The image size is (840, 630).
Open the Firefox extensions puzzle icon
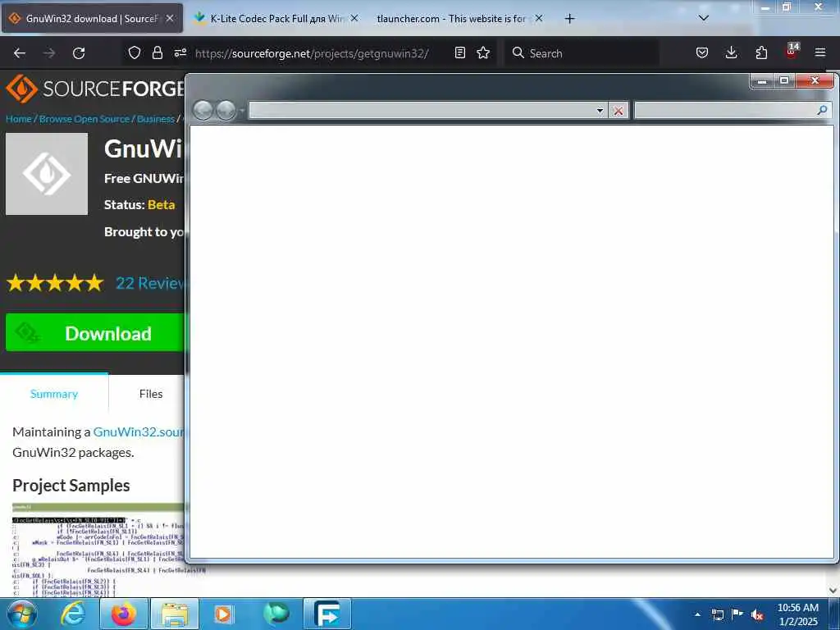point(761,52)
